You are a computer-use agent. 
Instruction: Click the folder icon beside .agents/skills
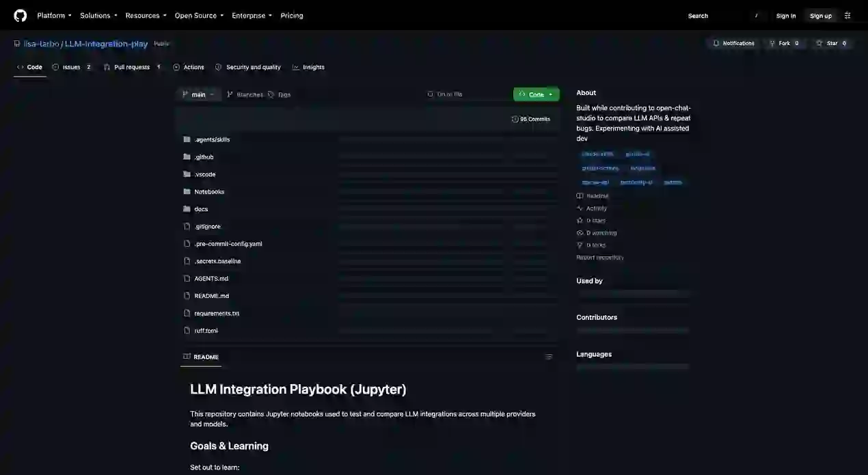tap(187, 139)
